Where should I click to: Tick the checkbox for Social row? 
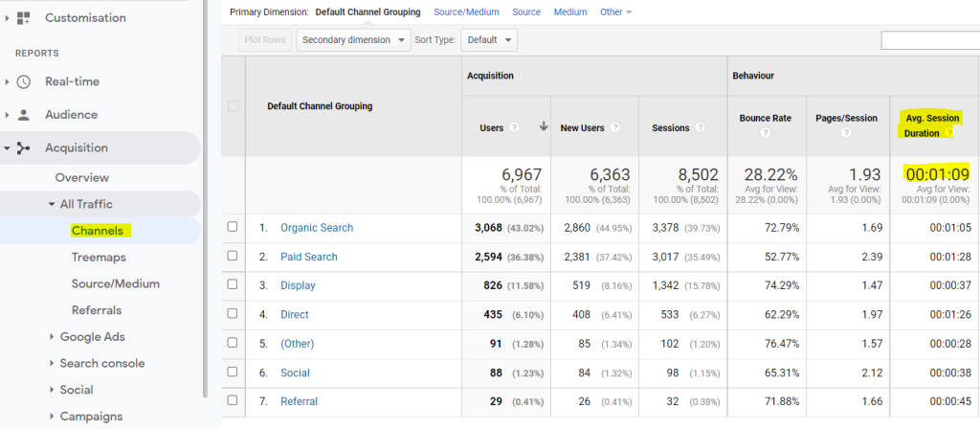(x=233, y=371)
